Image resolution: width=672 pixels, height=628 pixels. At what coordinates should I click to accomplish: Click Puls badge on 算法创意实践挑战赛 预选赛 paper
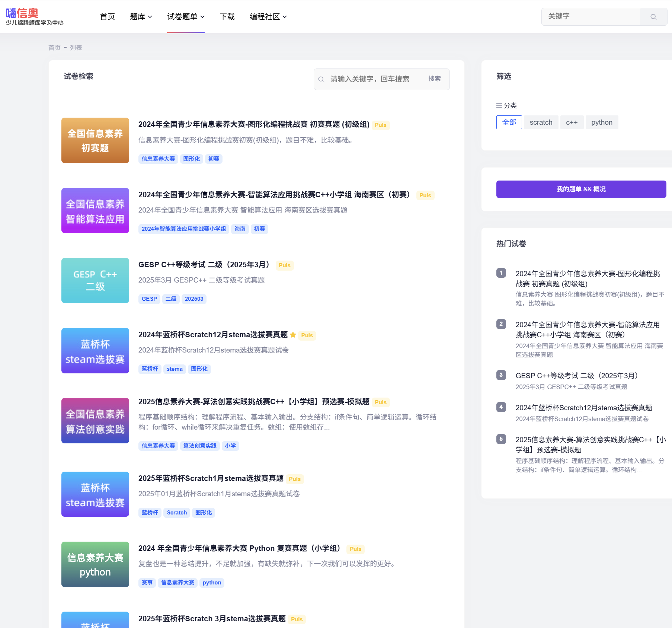pos(380,402)
